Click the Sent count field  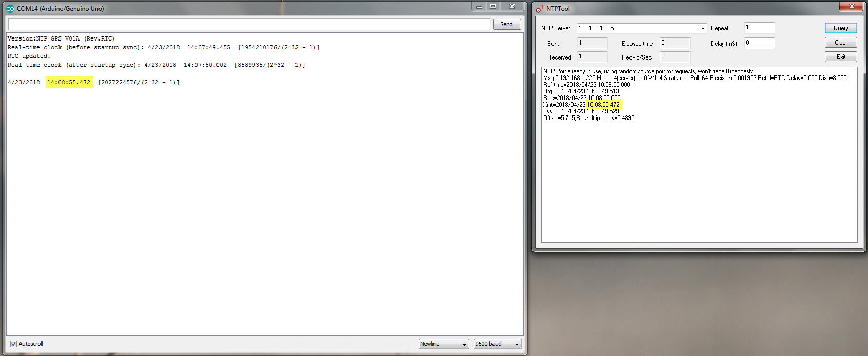tap(592, 43)
